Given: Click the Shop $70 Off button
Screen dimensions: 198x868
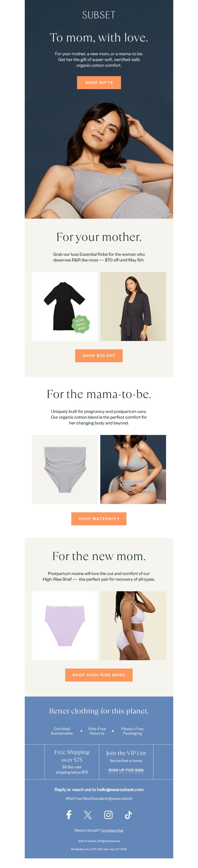Looking at the screenshot, I should coord(99,356).
